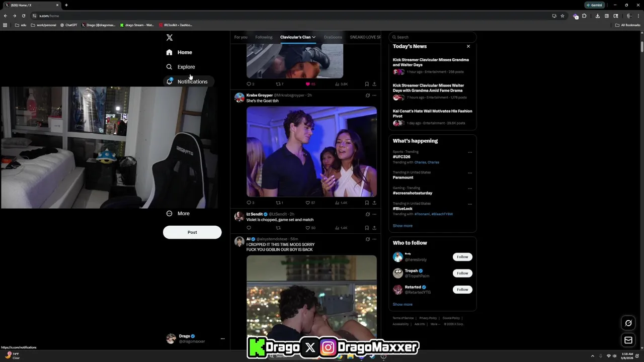The width and height of the screenshot is (644, 362).
Task: Open Krabs Groyper party photo
Action: click(x=311, y=152)
